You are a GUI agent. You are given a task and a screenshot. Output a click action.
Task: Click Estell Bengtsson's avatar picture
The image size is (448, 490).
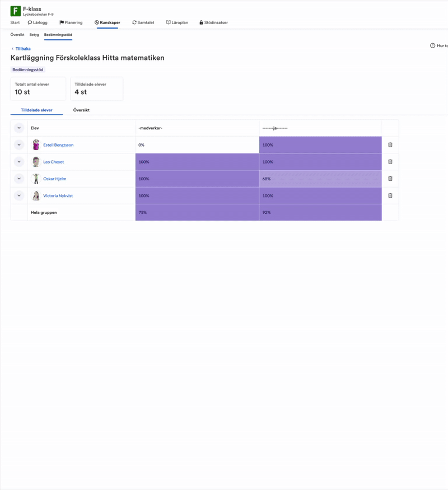36,144
